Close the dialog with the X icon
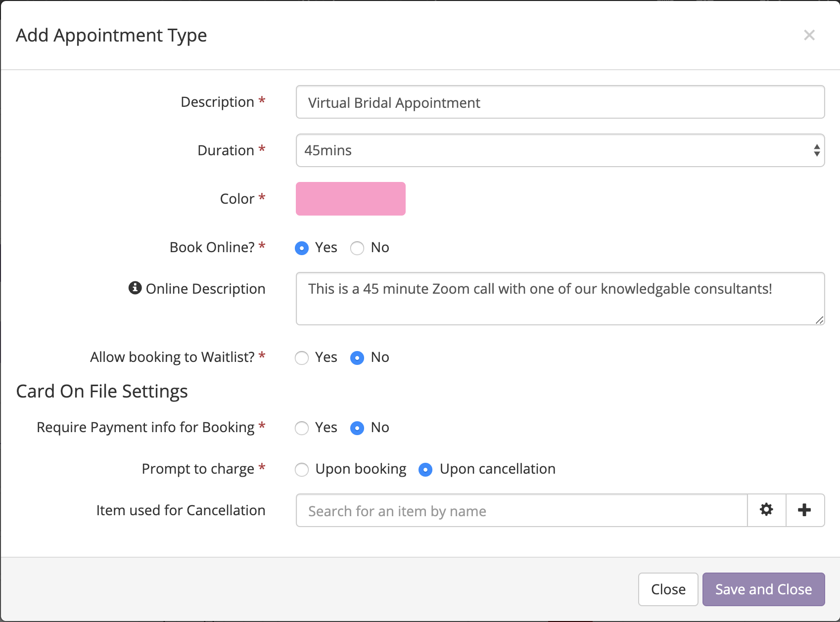This screenshot has width=840, height=622. tap(809, 35)
